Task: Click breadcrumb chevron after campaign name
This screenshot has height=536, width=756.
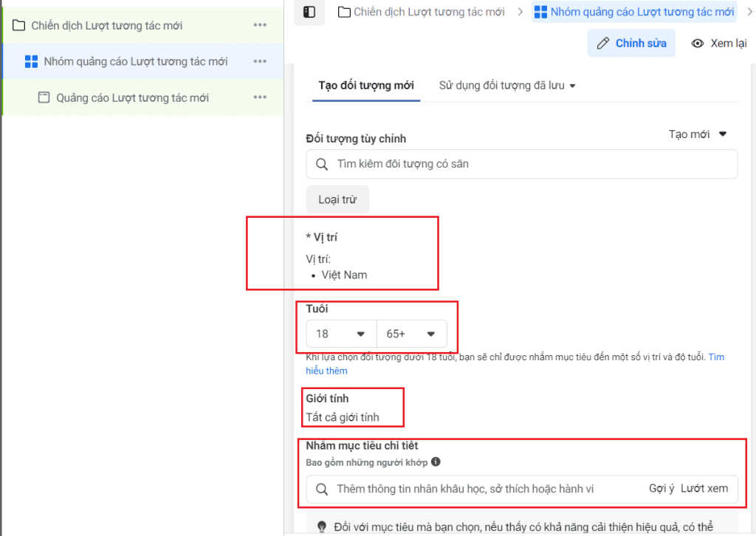Action: pos(520,12)
